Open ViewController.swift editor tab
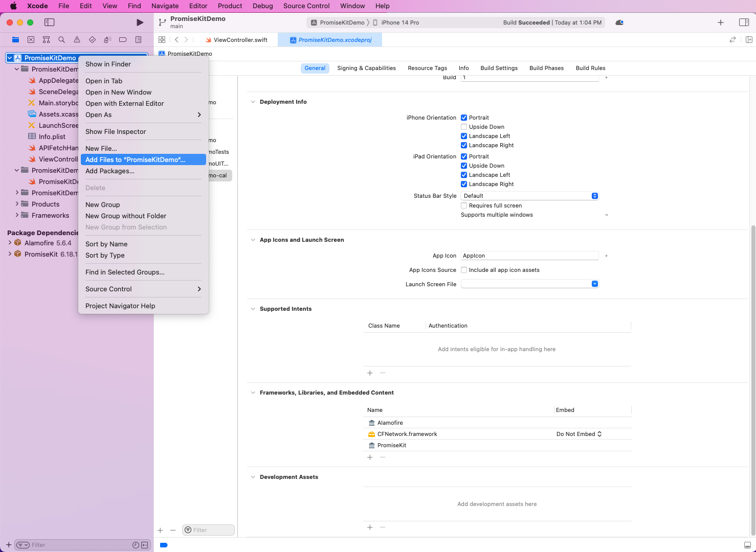756x552 pixels. point(236,40)
